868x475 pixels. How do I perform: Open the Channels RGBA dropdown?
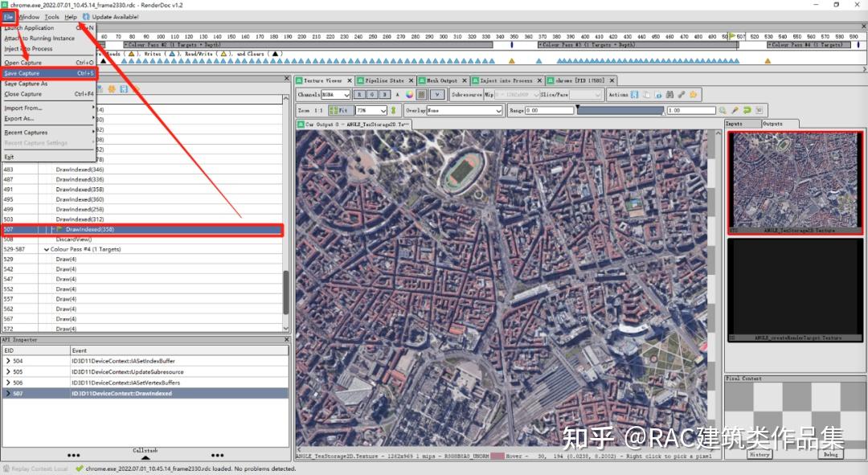(335, 95)
